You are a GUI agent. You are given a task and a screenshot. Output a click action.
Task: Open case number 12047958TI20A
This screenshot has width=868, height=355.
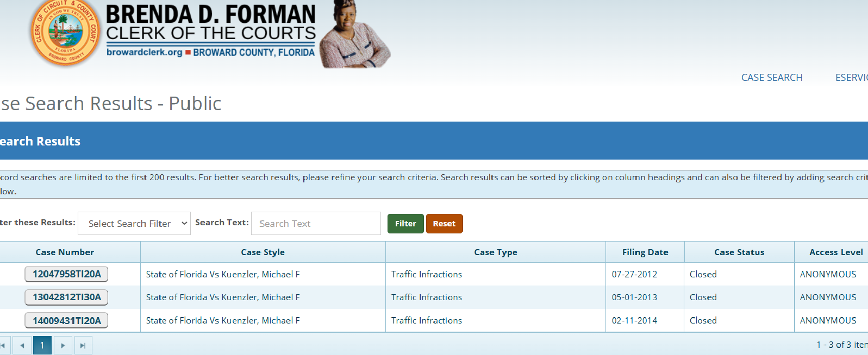(66, 274)
